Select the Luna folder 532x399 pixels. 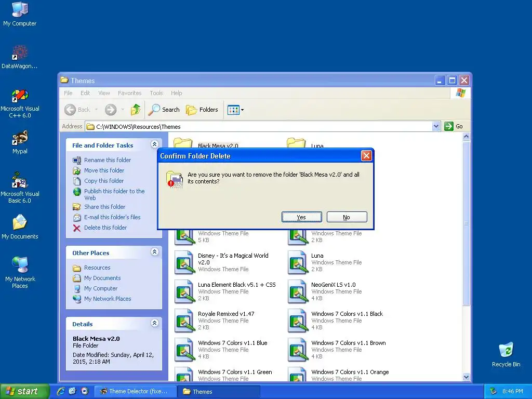tap(305, 144)
